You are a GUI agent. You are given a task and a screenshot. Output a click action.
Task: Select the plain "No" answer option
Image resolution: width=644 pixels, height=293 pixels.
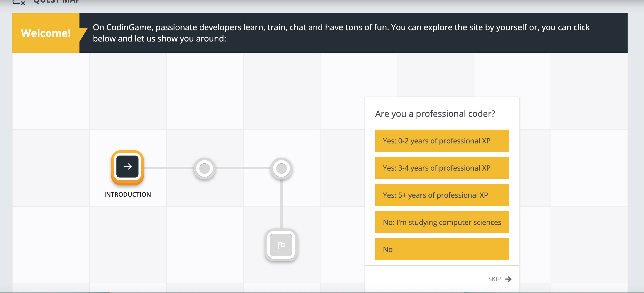442,249
